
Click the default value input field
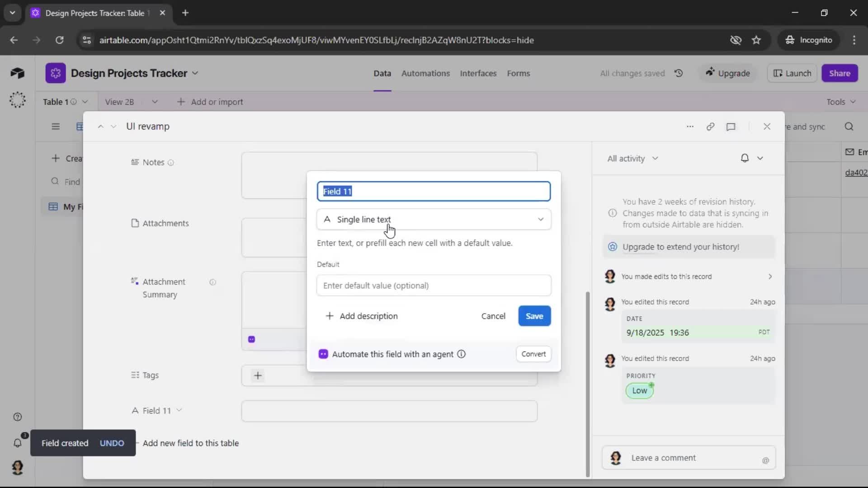pyautogui.click(x=434, y=286)
